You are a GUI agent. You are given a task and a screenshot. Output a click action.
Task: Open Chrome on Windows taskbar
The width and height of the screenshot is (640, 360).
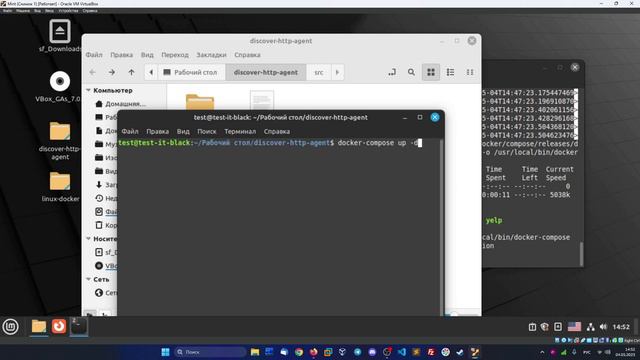(299, 352)
